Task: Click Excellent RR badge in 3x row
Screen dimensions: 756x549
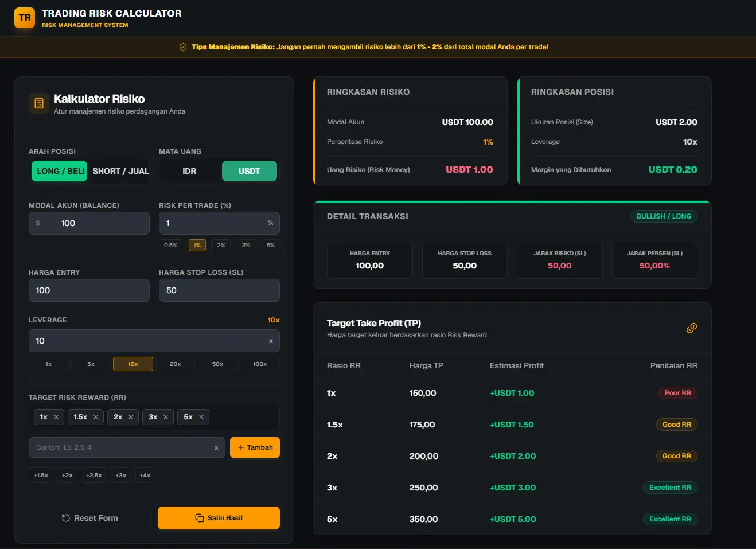Action: tap(670, 488)
